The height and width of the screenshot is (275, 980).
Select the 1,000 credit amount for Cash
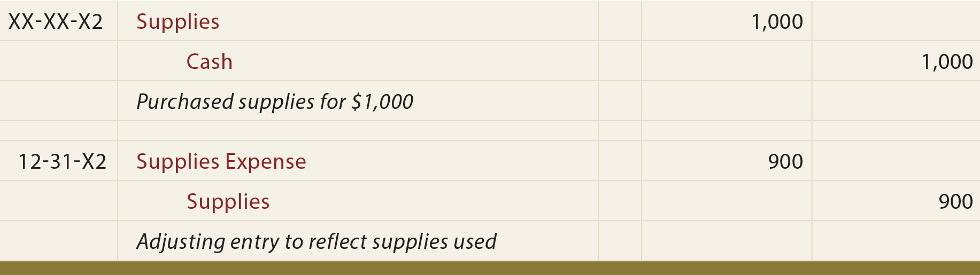point(947,62)
